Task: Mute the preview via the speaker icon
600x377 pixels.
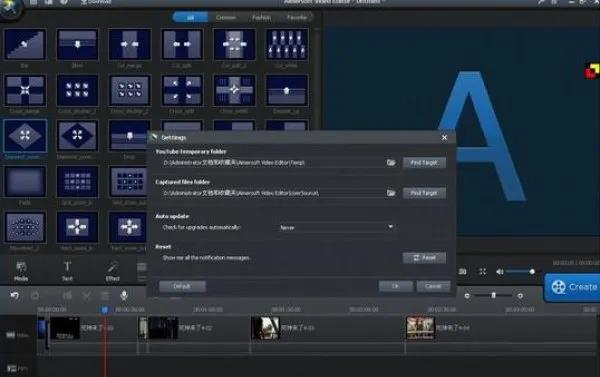Action: coord(500,271)
